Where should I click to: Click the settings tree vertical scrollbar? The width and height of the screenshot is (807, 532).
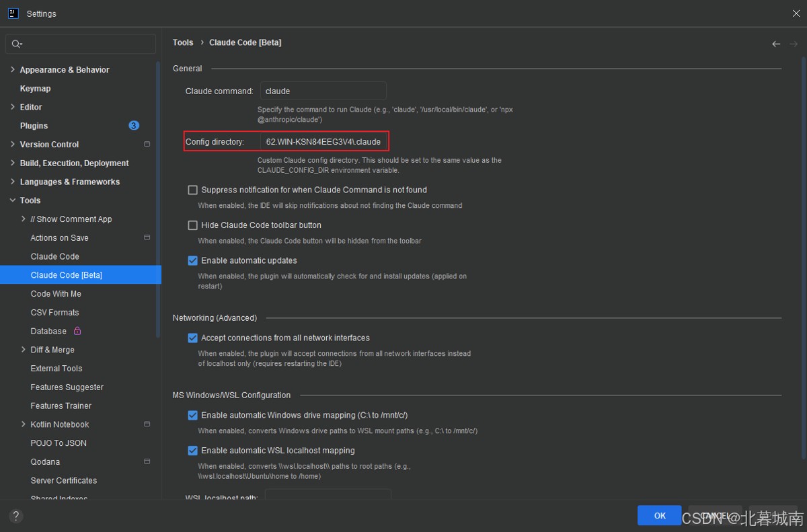pyautogui.click(x=159, y=199)
